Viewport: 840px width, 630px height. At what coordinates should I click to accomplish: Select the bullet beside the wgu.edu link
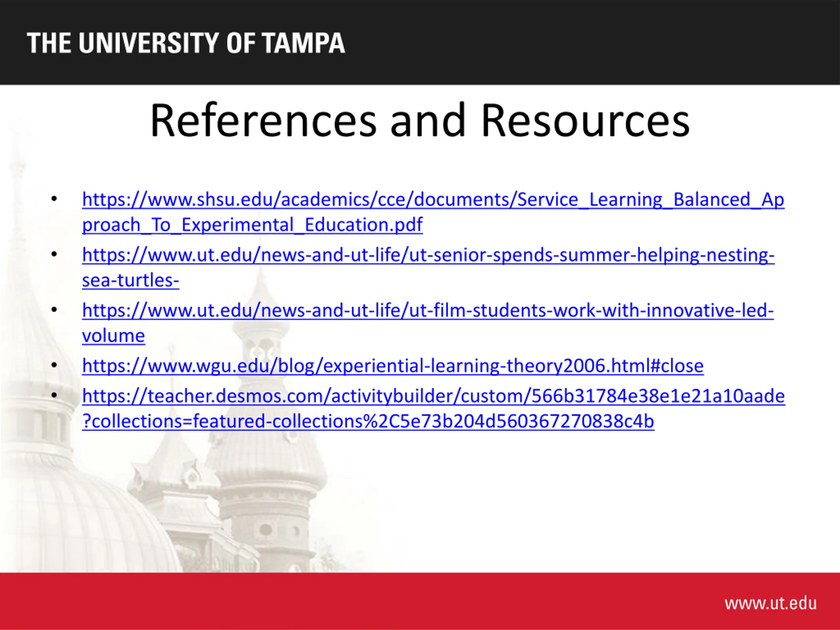(54, 365)
